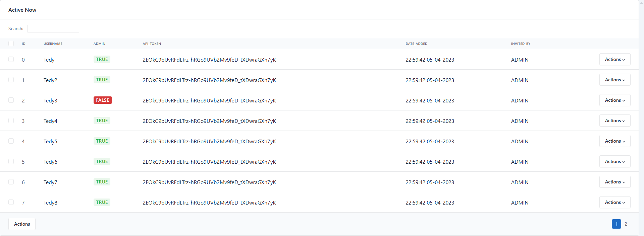
Task: Select the username Tedy2
Action: point(50,80)
